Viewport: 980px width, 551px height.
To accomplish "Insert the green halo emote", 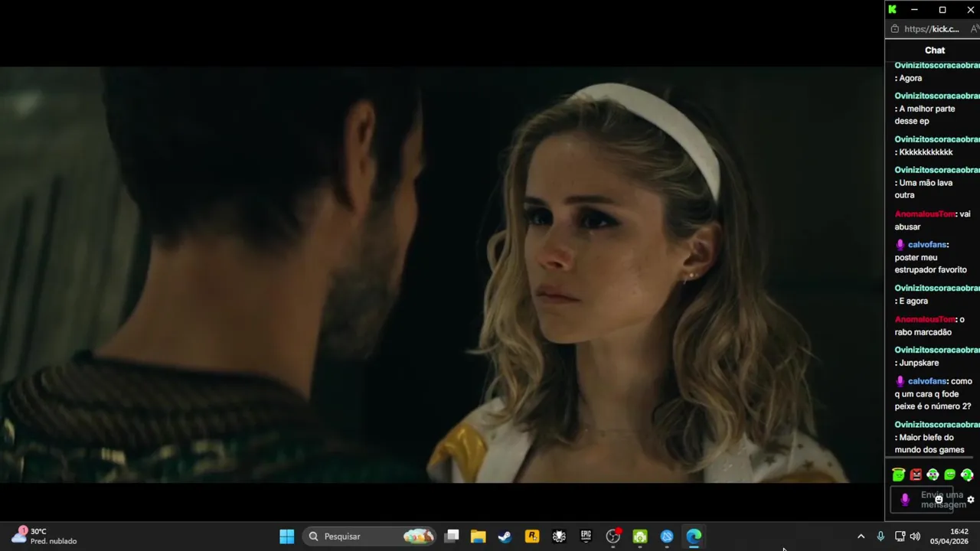I will pyautogui.click(x=899, y=475).
